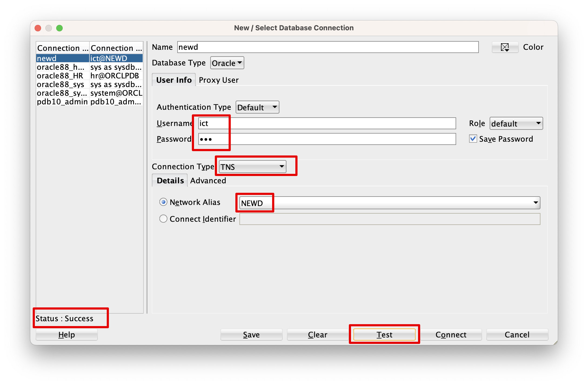Select the oracle88_HR connection in list
This screenshot has width=588, height=385.
coord(60,76)
